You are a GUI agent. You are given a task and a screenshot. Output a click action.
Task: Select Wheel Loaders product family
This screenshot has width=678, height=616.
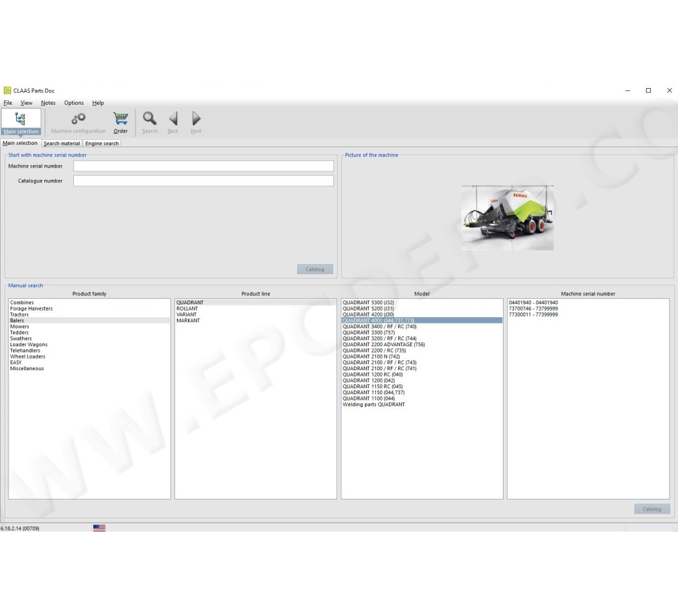[x=89, y=357]
